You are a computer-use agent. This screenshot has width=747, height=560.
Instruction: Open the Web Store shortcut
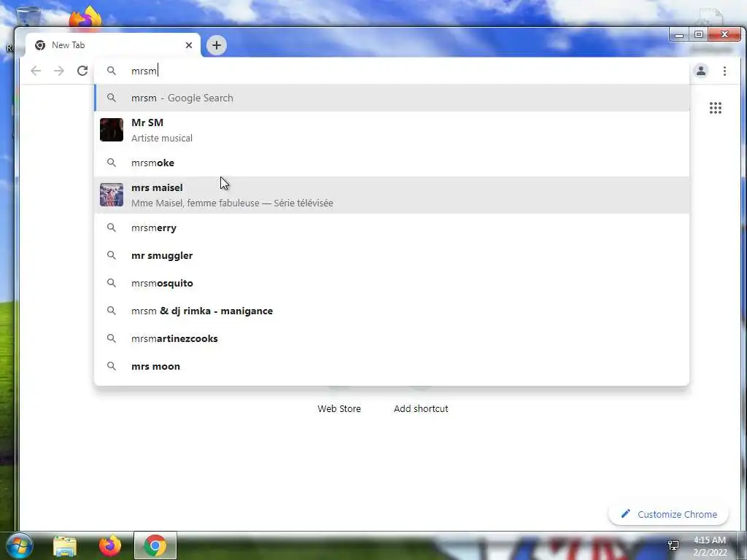[339, 408]
